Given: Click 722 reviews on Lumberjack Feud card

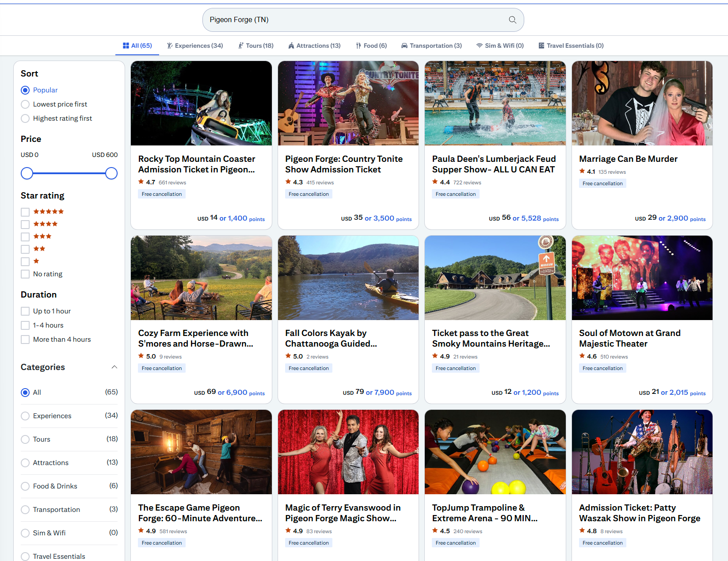Looking at the screenshot, I should [x=467, y=183].
